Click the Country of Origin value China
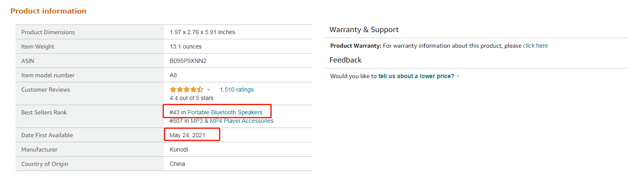The height and width of the screenshot is (190, 644). pyautogui.click(x=177, y=164)
